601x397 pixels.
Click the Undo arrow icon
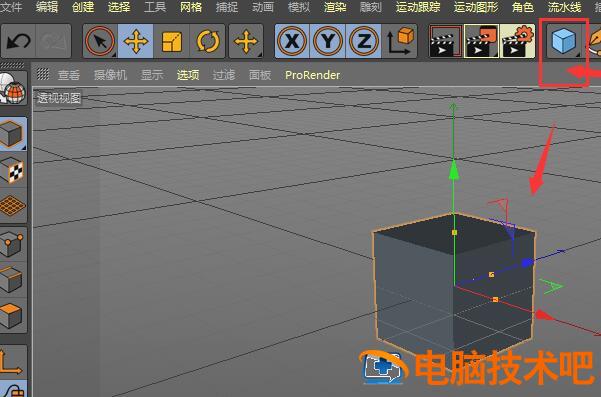tap(18, 41)
